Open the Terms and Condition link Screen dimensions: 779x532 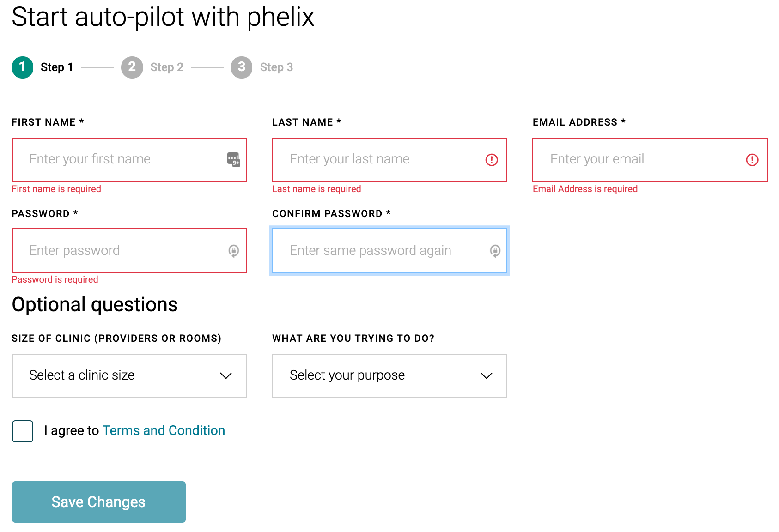[x=164, y=430]
